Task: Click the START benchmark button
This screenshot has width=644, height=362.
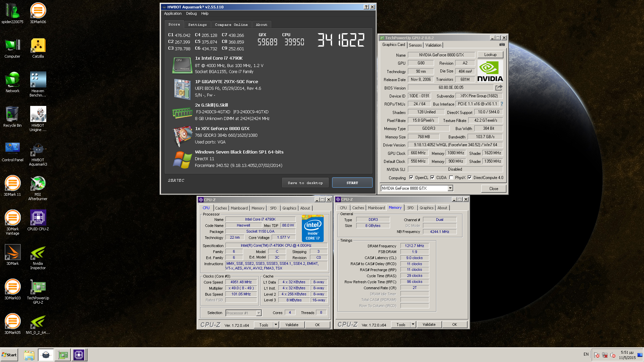Action: pyautogui.click(x=352, y=183)
